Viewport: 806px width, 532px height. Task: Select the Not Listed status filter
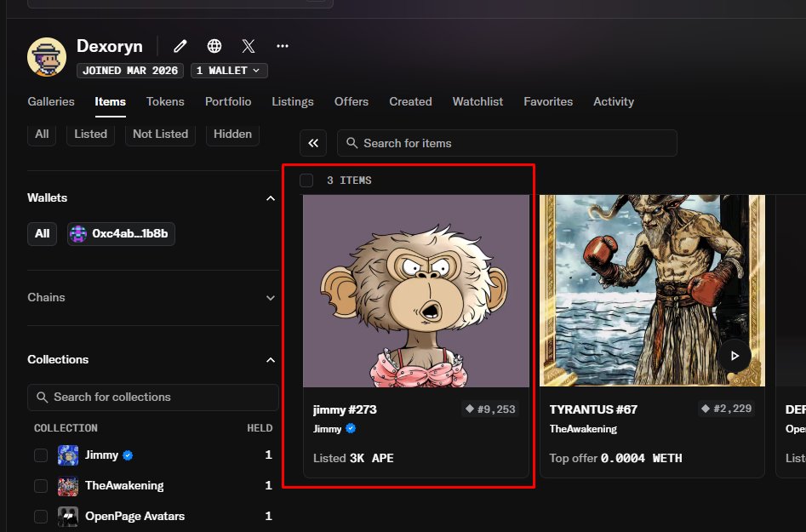[160, 134]
